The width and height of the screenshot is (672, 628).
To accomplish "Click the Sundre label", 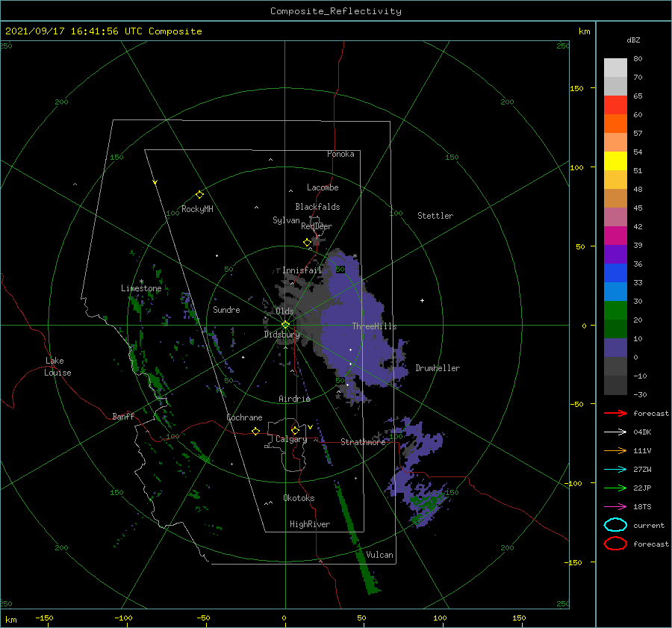I will [226, 309].
